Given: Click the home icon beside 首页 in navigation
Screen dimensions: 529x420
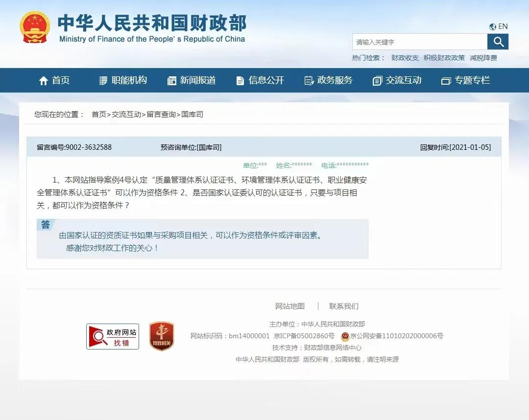Looking at the screenshot, I should coord(43,80).
